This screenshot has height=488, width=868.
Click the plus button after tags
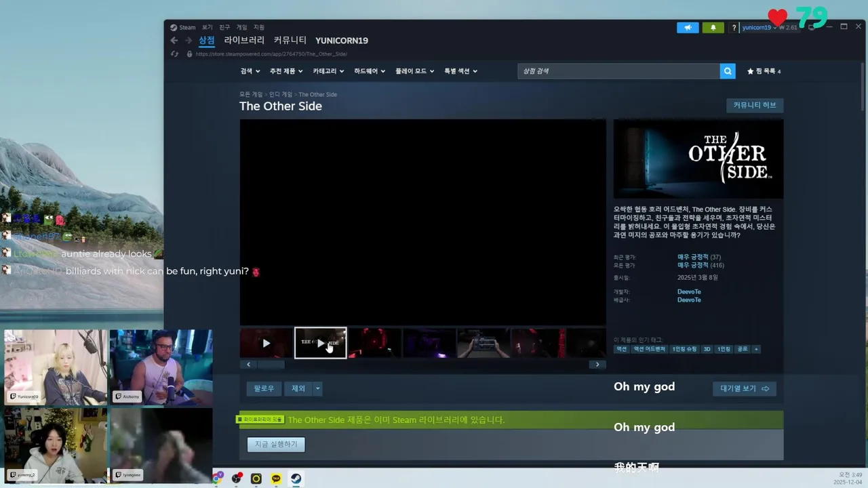[756, 349]
